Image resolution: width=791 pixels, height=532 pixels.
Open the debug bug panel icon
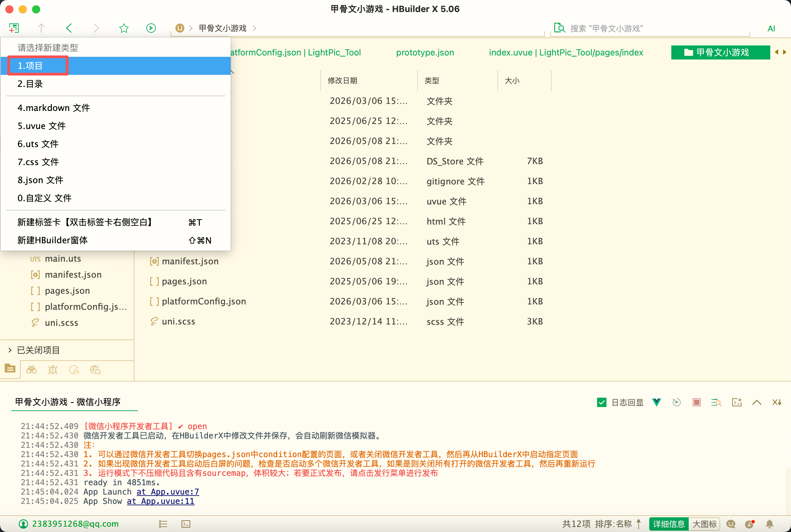pos(52,370)
